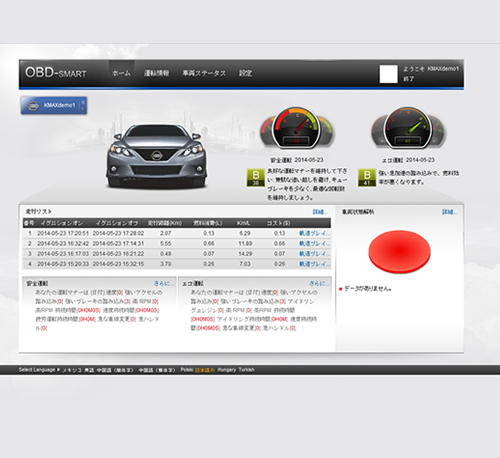
Task: Open the 設定 navigation tab
Action: point(245,73)
